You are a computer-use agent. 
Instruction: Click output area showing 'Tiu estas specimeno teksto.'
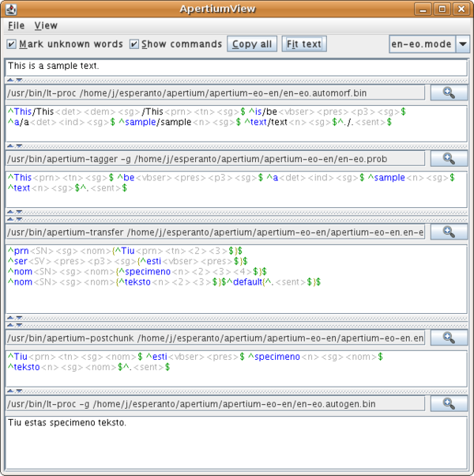(235, 443)
